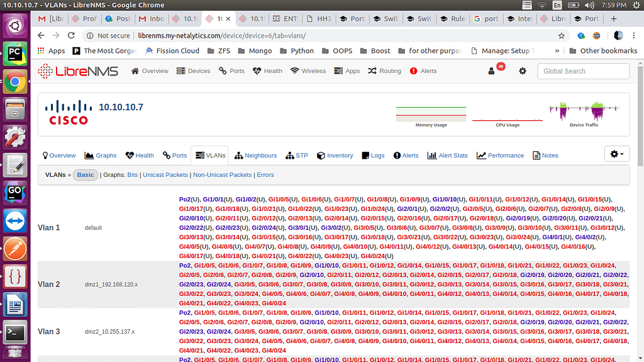Switch to the STP device tab
The height and width of the screenshot is (362, 644).
(297, 156)
